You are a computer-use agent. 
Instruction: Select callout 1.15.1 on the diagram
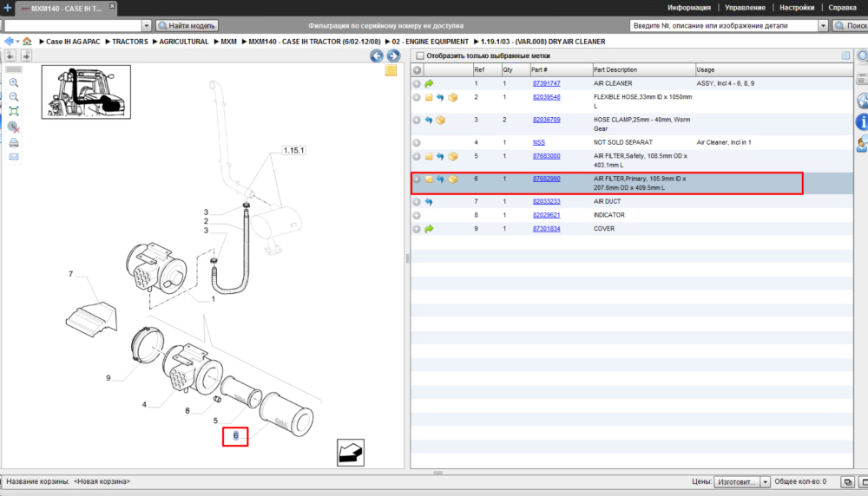click(293, 150)
